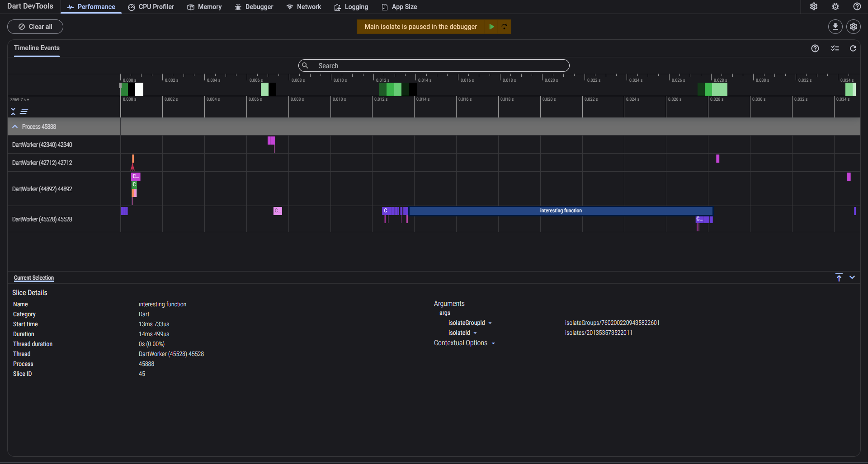Click the Clear all button
This screenshot has width=868, height=464.
[x=35, y=27]
